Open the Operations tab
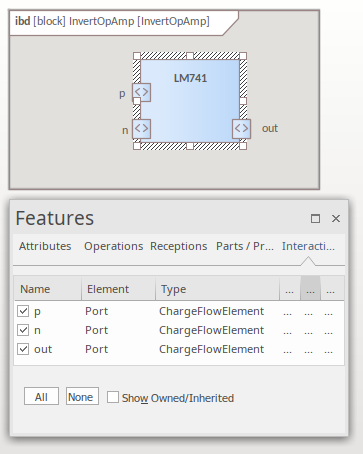363x454 pixels. point(113,246)
